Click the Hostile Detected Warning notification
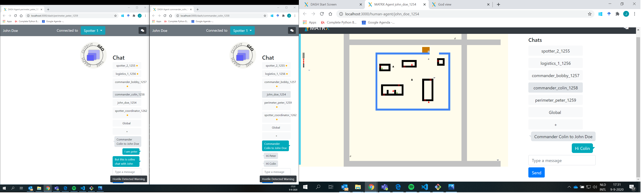The image size is (644, 193). coord(128,179)
